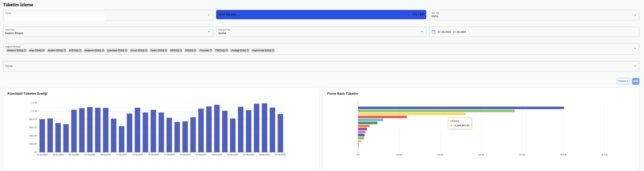Remove Gediz EDAŞ from selected regions

pos(166,50)
